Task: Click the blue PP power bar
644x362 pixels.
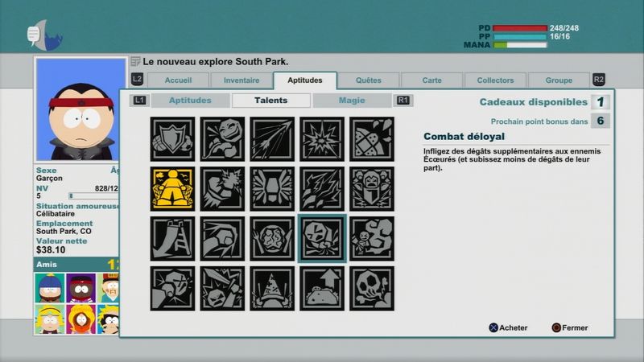Action: [x=520, y=36]
